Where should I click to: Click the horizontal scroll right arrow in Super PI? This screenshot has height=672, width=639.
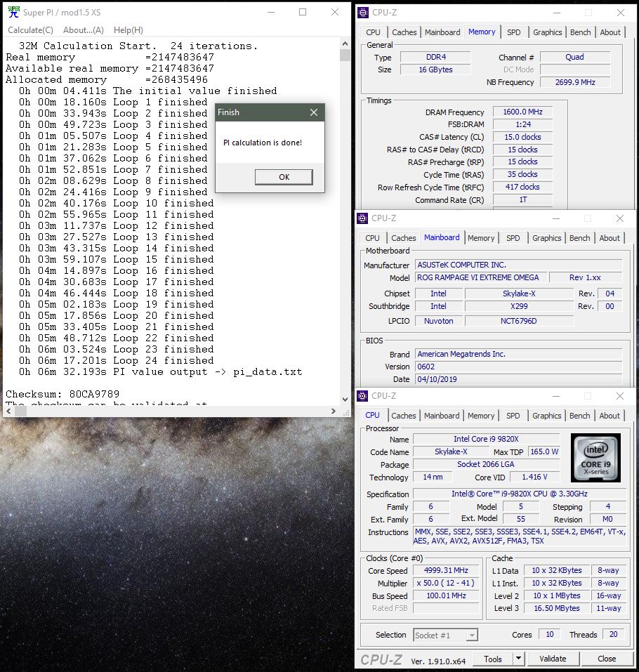pyautogui.click(x=334, y=411)
